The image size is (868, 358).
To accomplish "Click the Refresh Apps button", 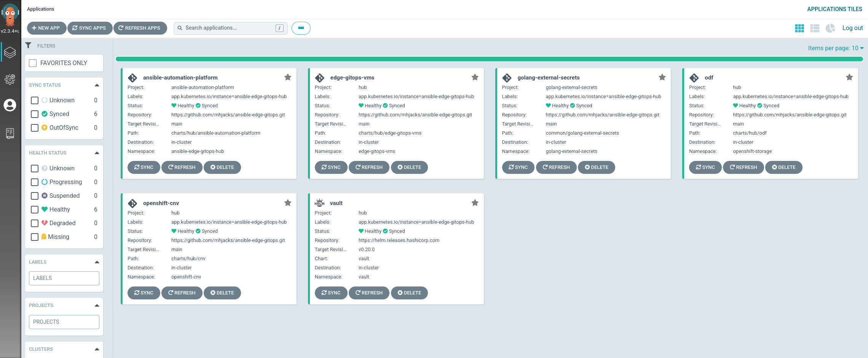I will pos(140,28).
